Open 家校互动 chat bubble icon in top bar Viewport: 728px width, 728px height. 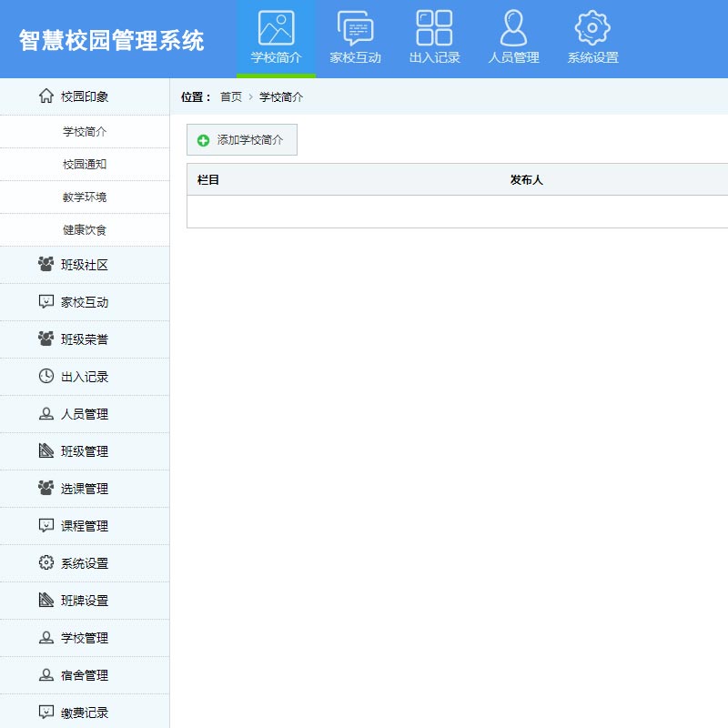[355, 28]
